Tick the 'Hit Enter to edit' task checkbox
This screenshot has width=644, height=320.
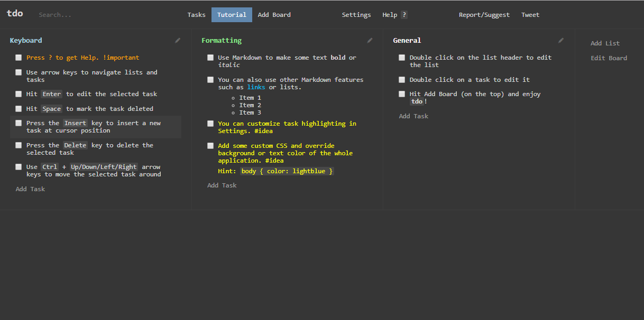19,94
